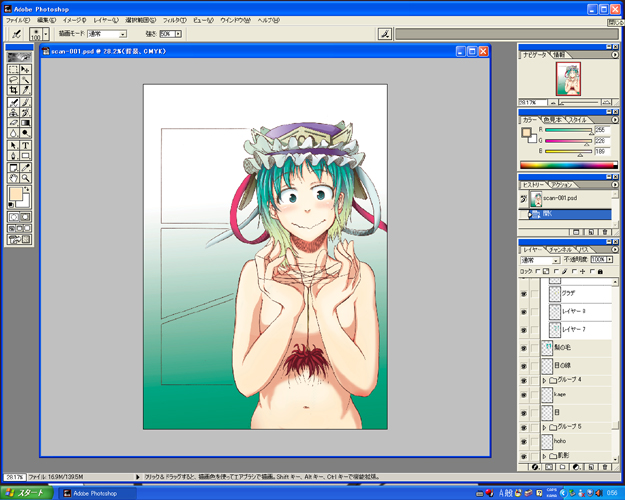Hide the kage layer

coord(524,395)
